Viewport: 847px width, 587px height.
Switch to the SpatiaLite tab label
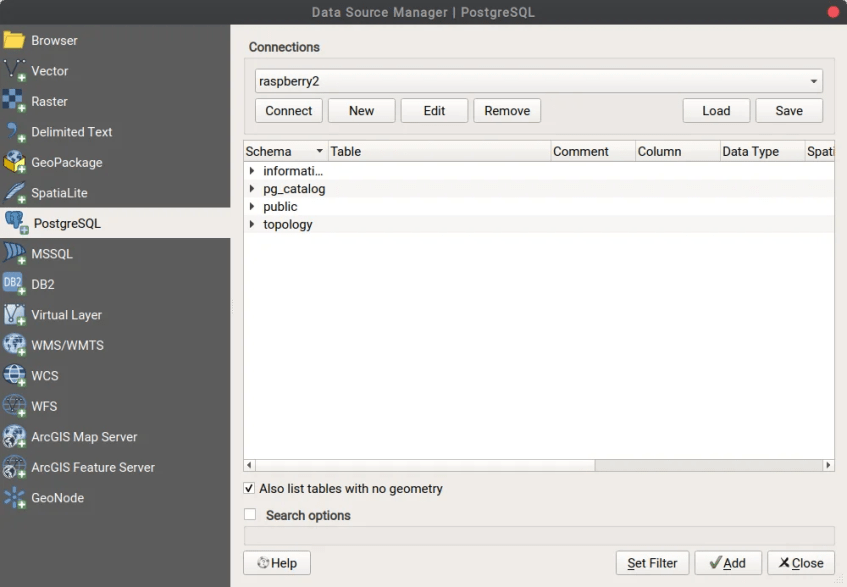pyautogui.click(x=59, y=193)
